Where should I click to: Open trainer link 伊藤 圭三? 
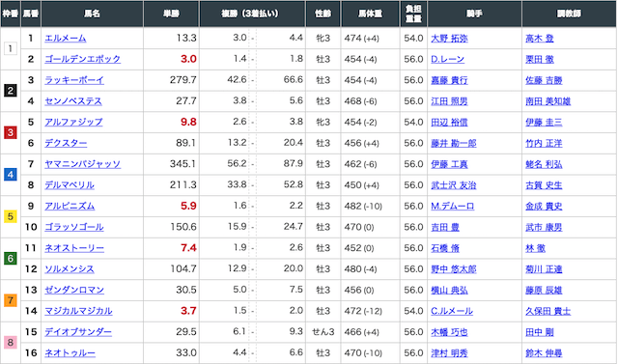544,122
